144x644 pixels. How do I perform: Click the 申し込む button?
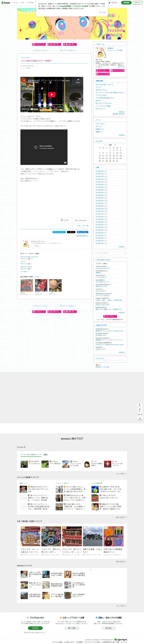coord(109,628)
